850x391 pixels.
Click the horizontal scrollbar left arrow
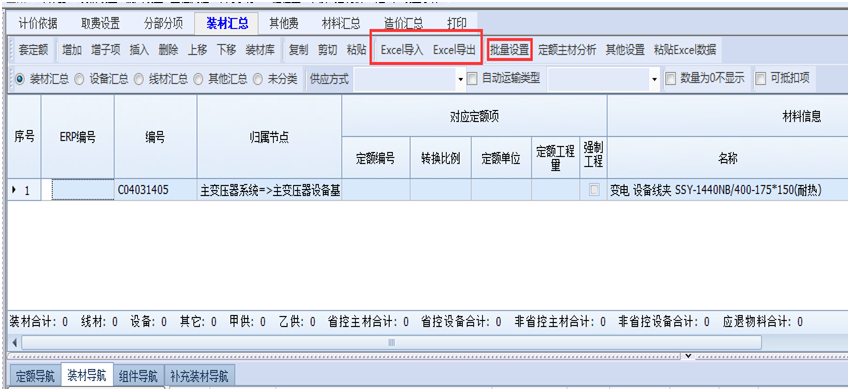14,343
